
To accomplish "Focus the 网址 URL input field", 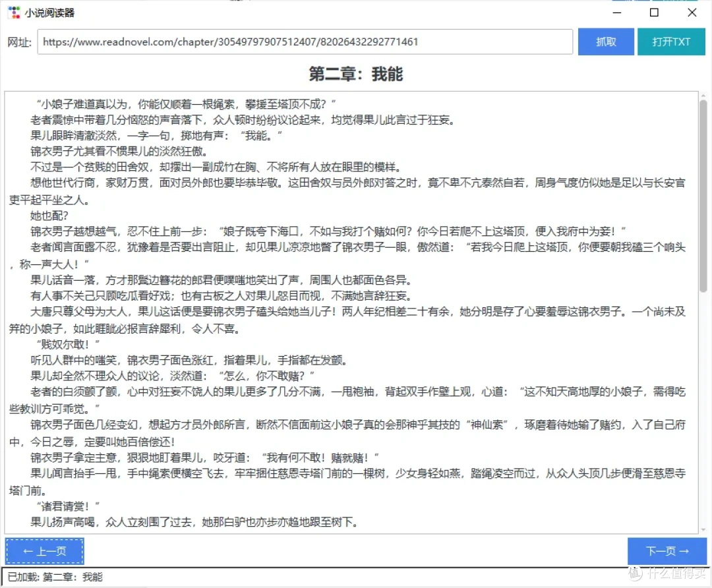I will 305,42.
